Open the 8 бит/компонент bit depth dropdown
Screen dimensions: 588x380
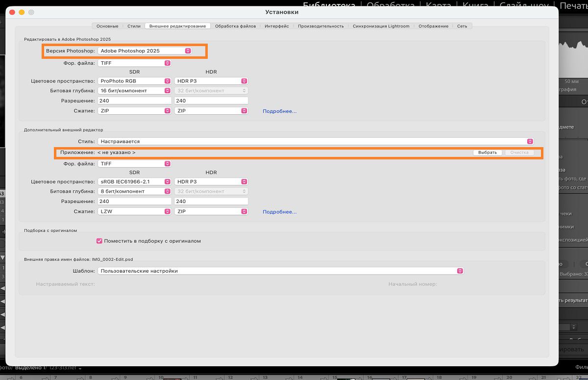point(134,191)
